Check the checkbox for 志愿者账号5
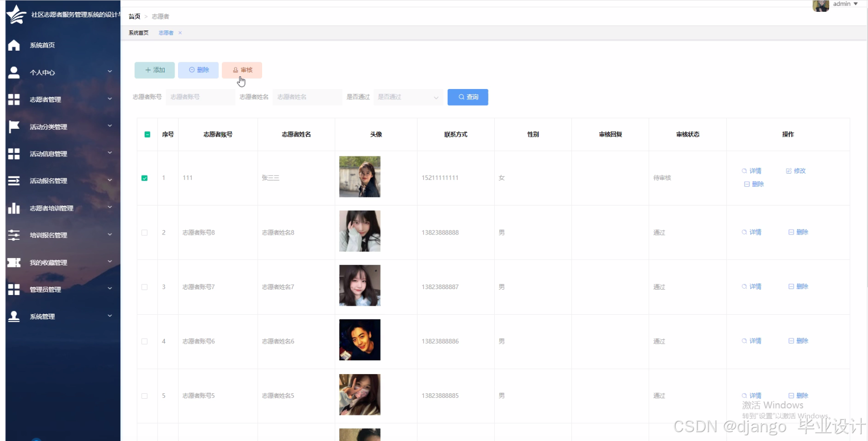 click(144, 396)
